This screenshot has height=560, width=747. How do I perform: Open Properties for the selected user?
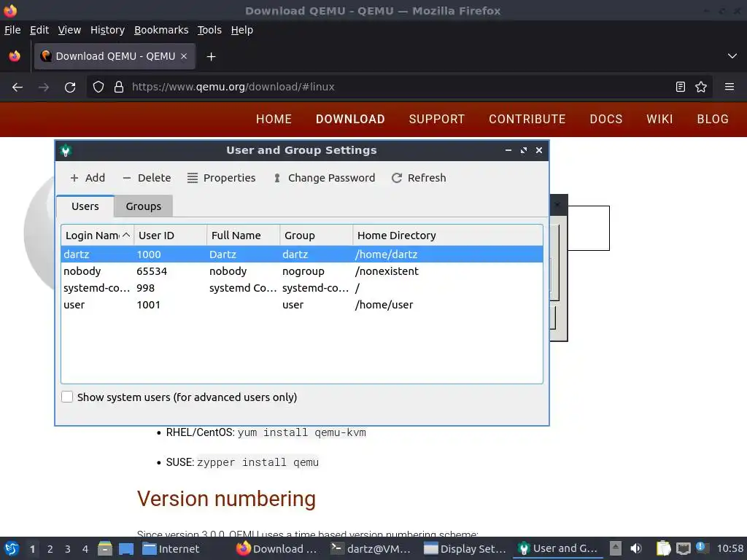click(222, 178)
